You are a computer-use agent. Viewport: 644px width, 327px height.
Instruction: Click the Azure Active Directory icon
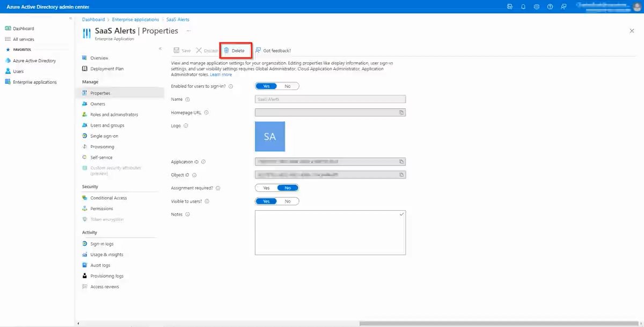click(x=8, y=61)
